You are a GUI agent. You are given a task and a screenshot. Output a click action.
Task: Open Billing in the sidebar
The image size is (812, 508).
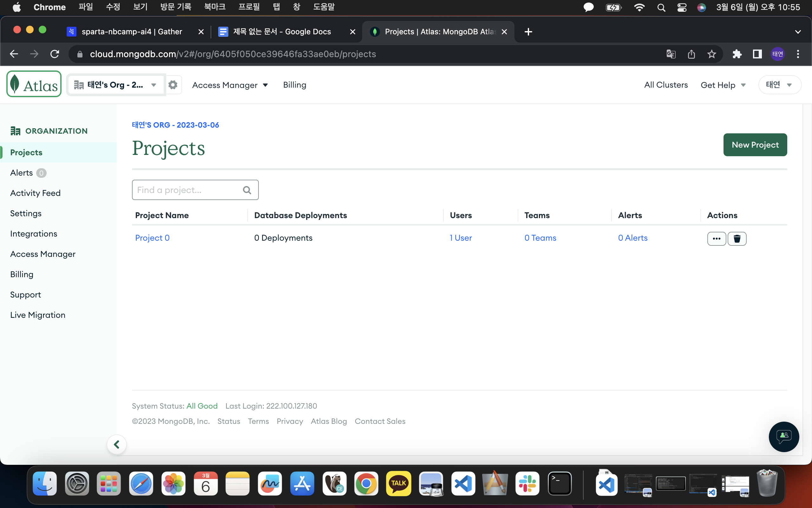(22, 275)
